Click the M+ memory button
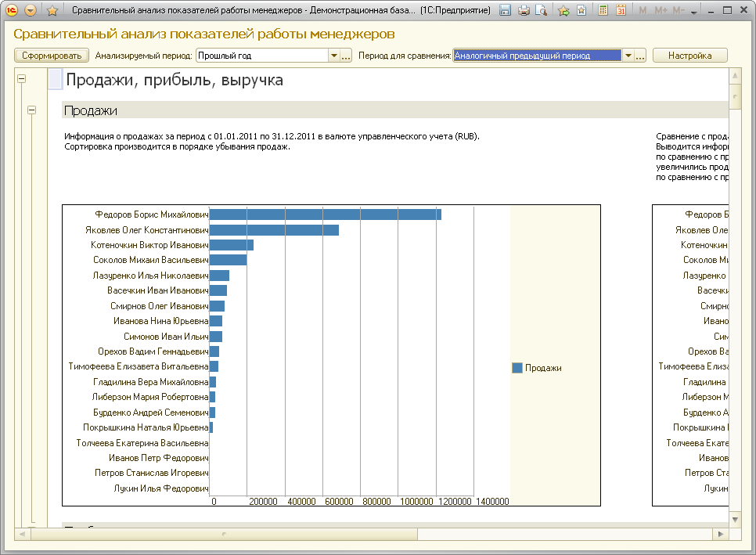This screenshot has width=756, height=555. 661,11
